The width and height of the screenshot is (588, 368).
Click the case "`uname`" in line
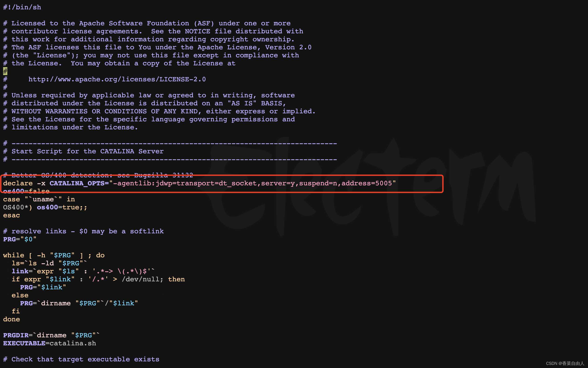coord(39,199)
